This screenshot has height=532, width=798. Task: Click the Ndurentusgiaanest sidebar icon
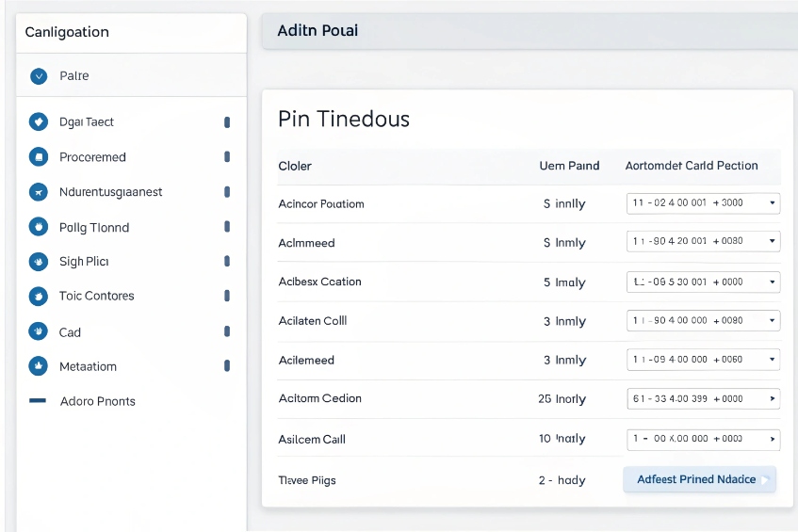[x=39, y=192]
